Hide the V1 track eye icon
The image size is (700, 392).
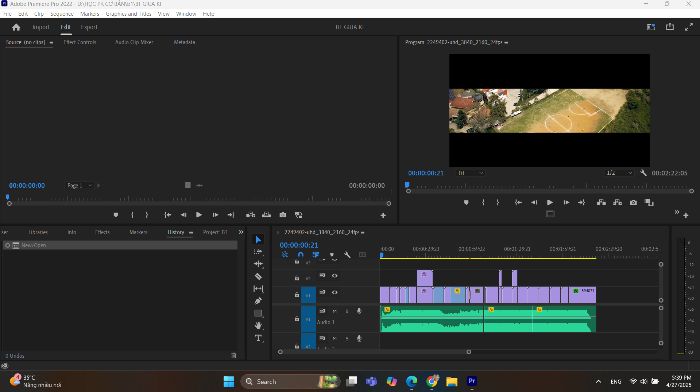[x=334, y=292]
